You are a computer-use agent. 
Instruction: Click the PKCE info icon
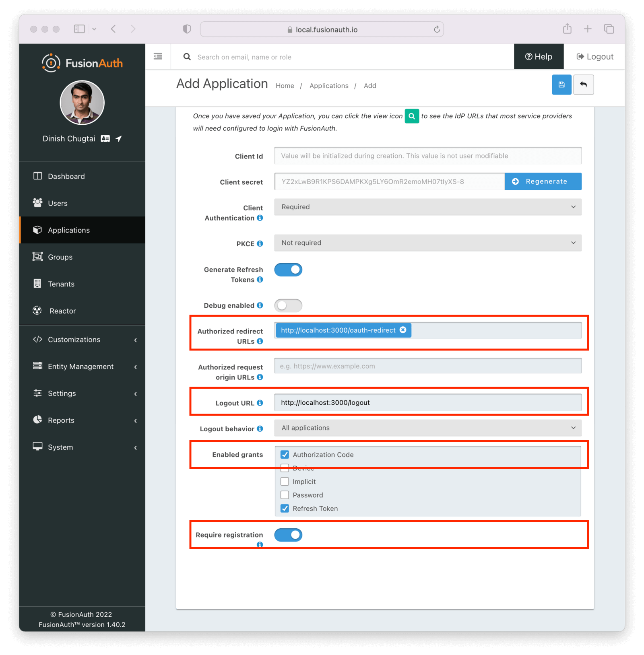point(260,243)
